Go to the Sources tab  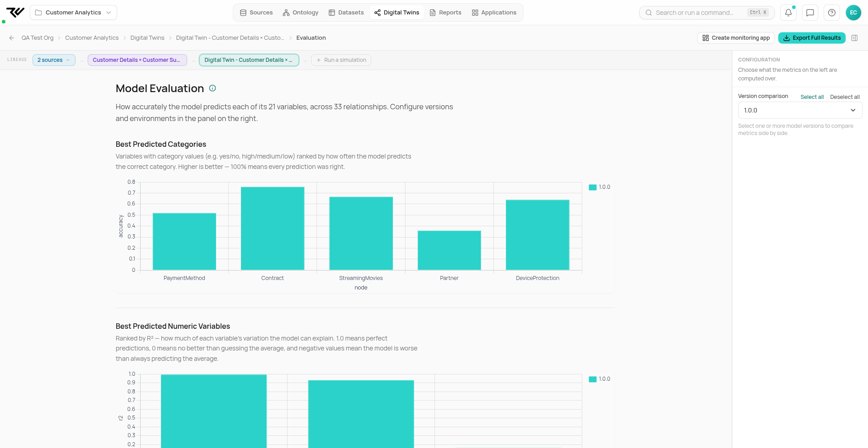point(256,13)
